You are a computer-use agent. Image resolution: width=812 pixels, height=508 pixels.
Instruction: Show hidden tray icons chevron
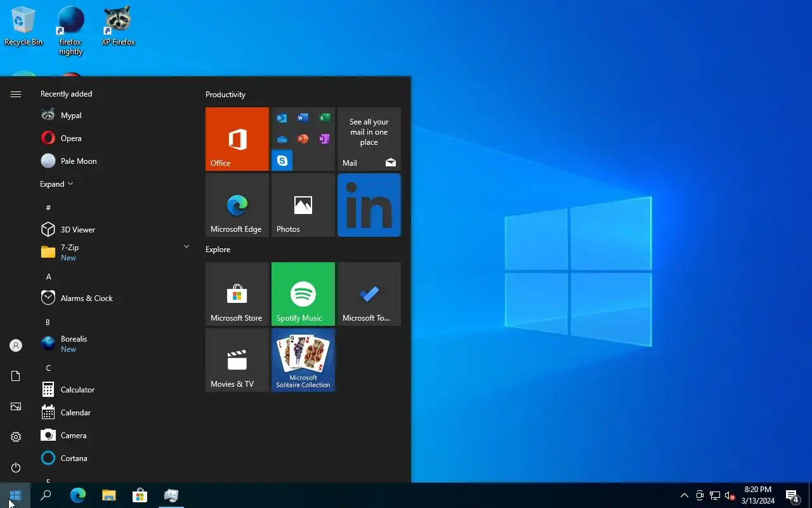[684, 495]
